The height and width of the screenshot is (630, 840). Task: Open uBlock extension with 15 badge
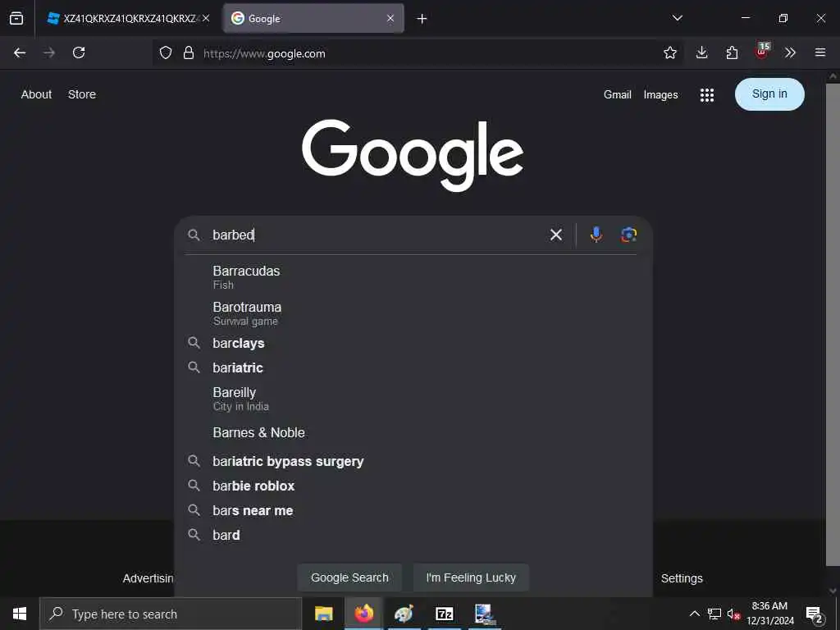click(762, 52)
